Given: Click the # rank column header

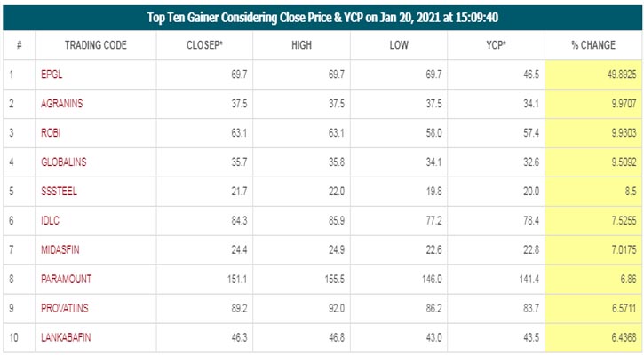Looking at the screenshot, I should pos(19,44).
